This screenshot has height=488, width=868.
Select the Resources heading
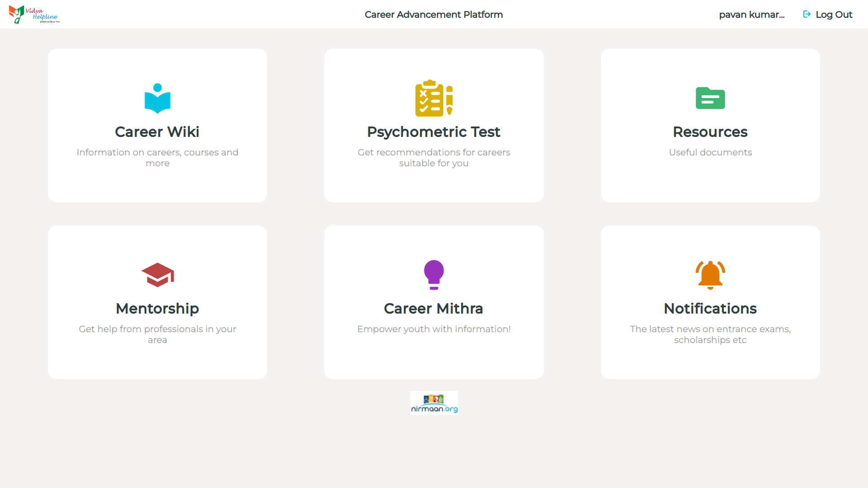point(710,132)
